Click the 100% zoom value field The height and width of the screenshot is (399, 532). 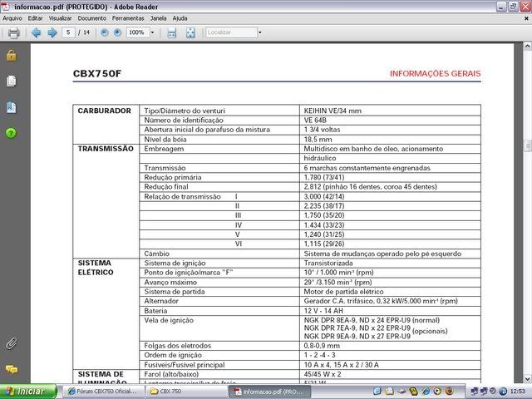tap(138, 32)
